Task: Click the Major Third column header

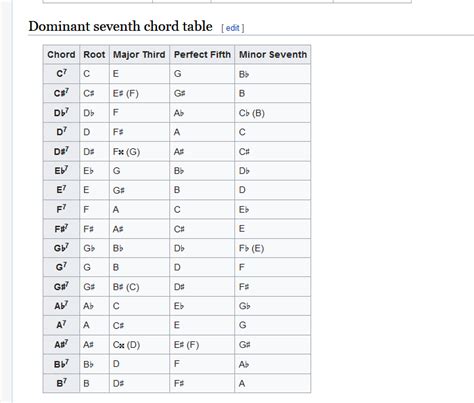Action: tap(139, 54)
